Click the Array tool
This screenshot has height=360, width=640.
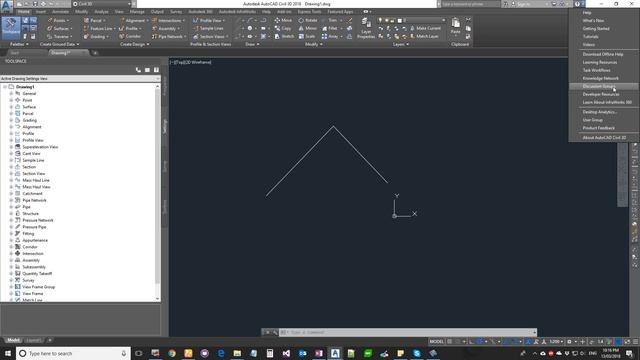331,36
